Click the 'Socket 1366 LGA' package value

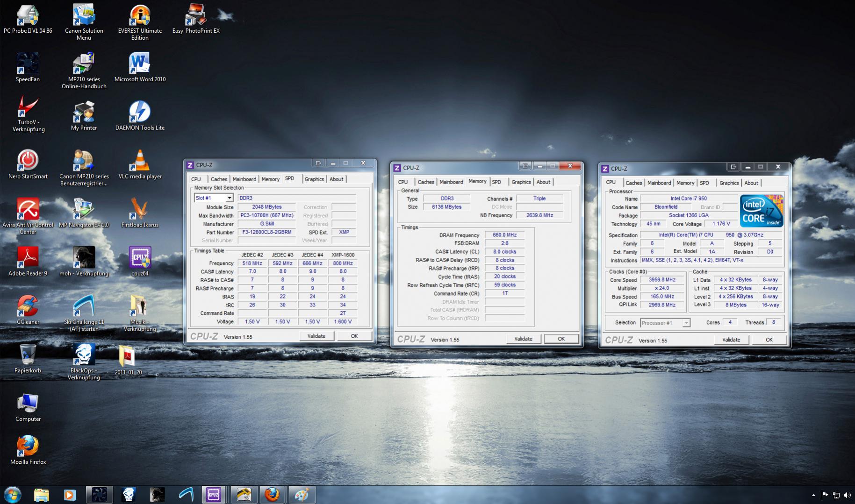click(x=688, y=215)
